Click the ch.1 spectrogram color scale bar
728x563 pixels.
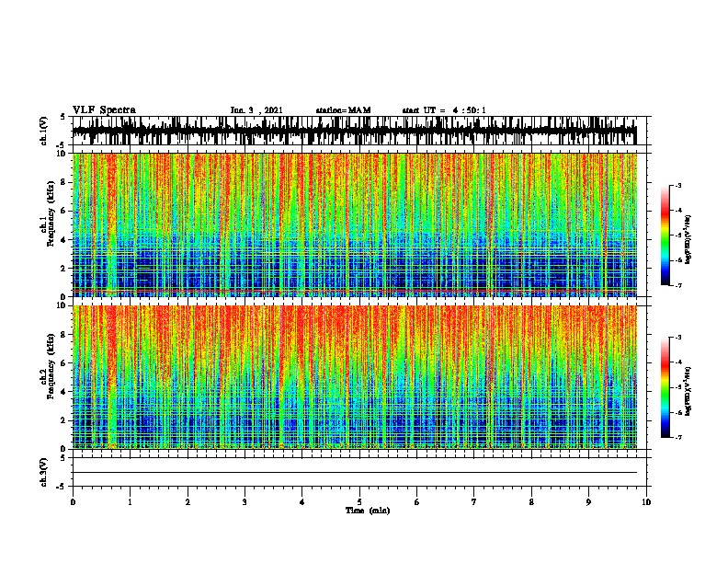[665, 236]
